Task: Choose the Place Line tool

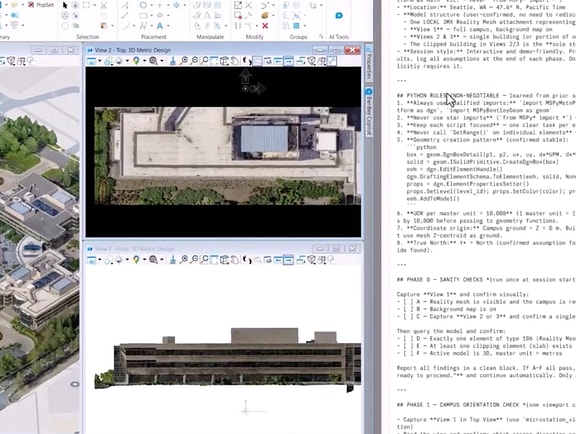Action: pyautogui.click(x=124, y=15)
